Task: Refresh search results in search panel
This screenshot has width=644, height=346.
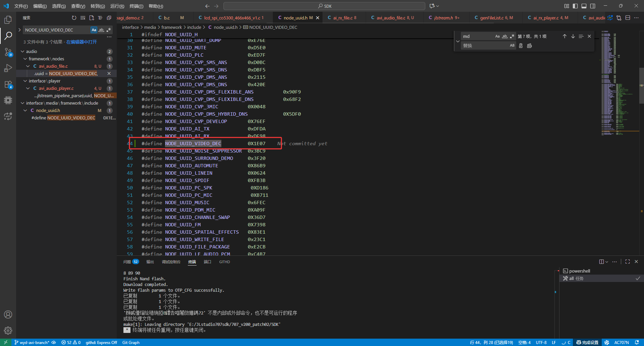Action: pyautogui.click(x=74, y=18)
